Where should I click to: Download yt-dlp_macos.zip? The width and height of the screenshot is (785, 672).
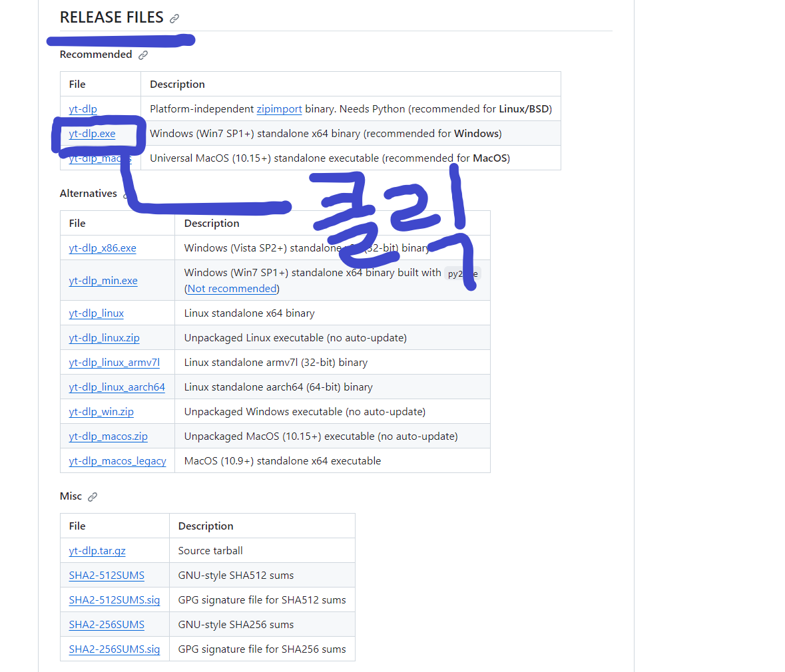(108, 436)
